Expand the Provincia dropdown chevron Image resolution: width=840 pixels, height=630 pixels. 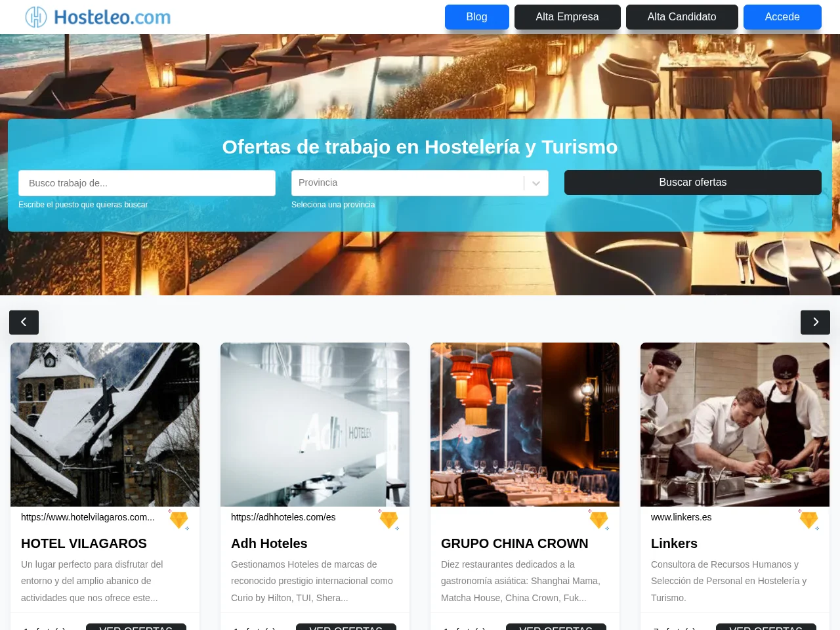pyautogui.click(x=536, y=183)
